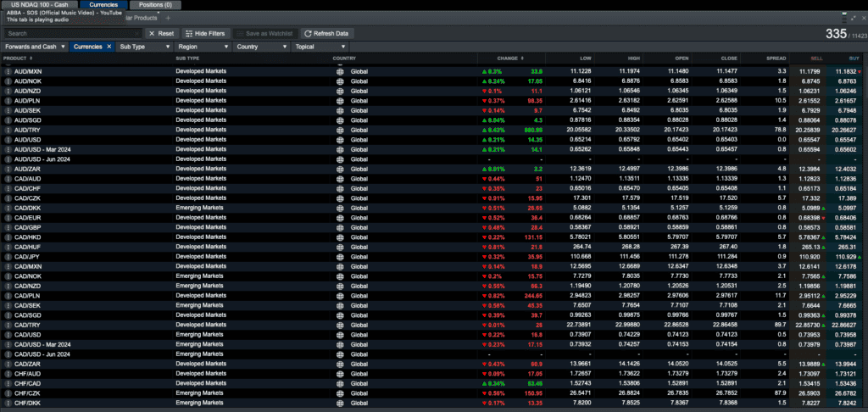
Task: Collapse the panel with the shrink arrows icon
Action: (x=854, y=18)
